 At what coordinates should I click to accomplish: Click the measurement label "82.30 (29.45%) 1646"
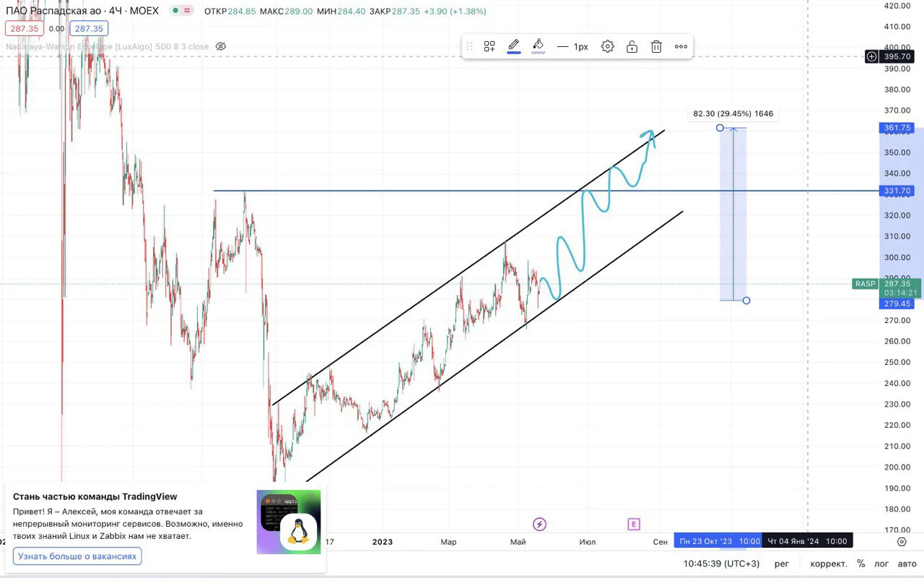click(x=733, y=113)
